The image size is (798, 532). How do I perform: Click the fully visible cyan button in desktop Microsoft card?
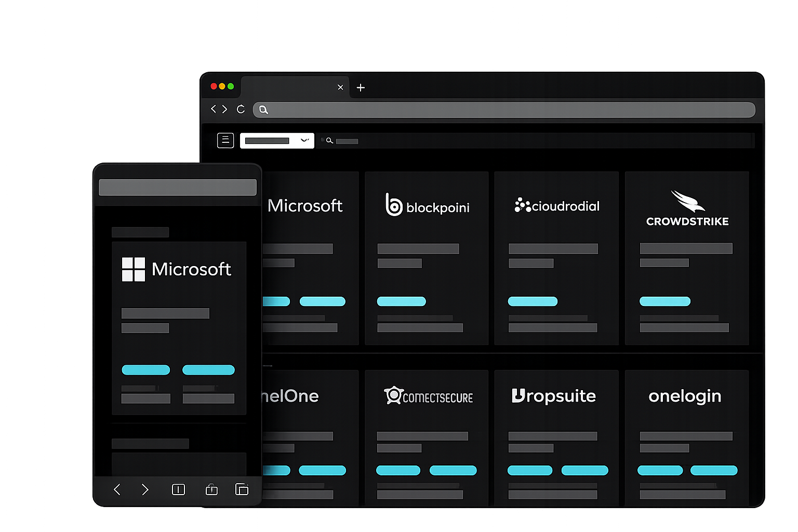(323, 301)
